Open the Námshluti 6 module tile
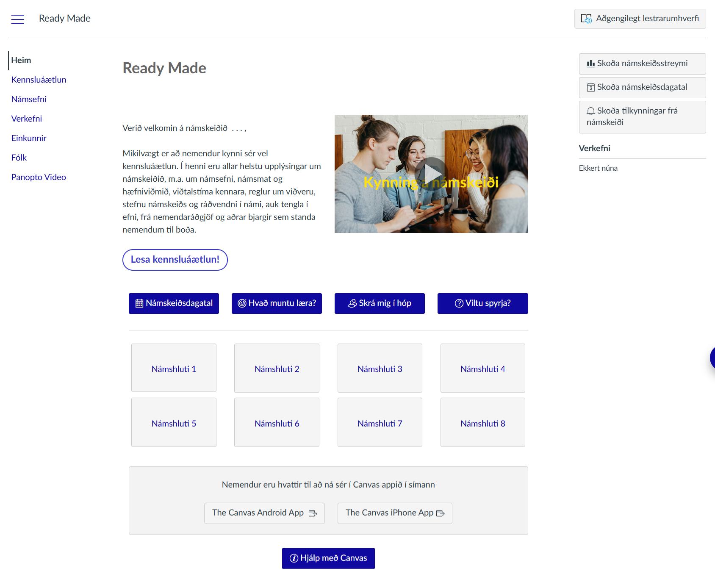 point(277,422)
